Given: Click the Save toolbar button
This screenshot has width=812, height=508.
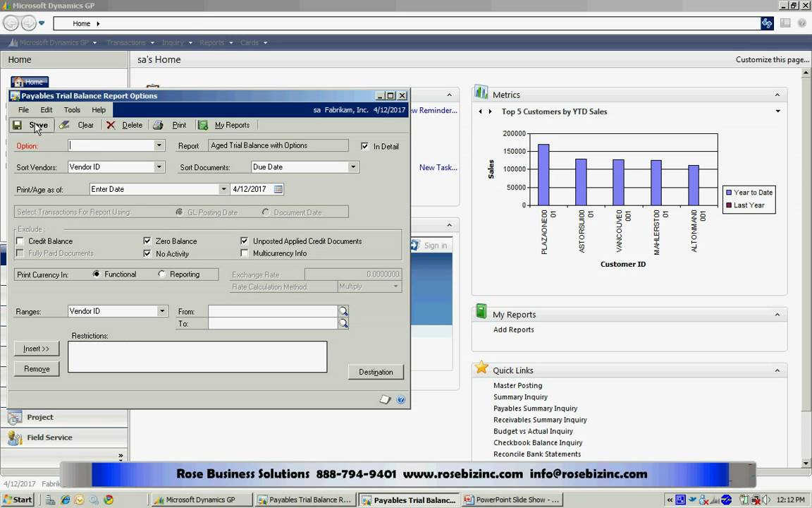Looking at the screenshot, I should [31, 125].
